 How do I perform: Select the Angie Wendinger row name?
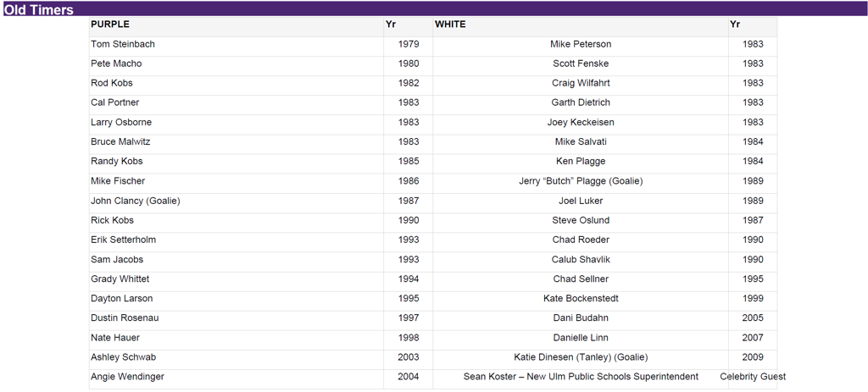(x=127, y=377)
